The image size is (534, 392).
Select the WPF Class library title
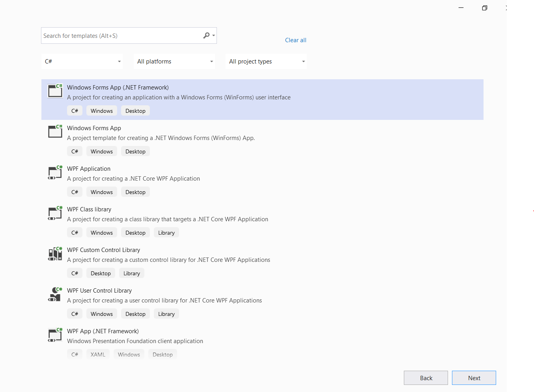[89, 209]
